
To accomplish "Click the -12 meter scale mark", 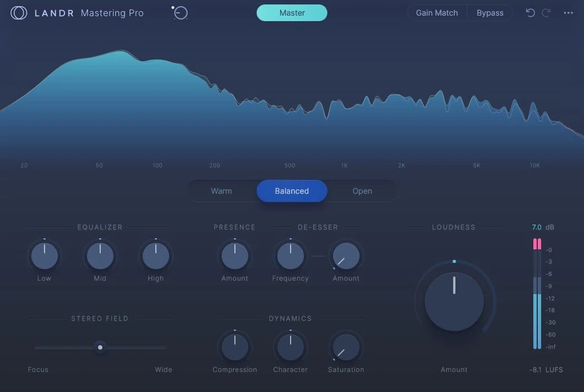I will 550,298.
